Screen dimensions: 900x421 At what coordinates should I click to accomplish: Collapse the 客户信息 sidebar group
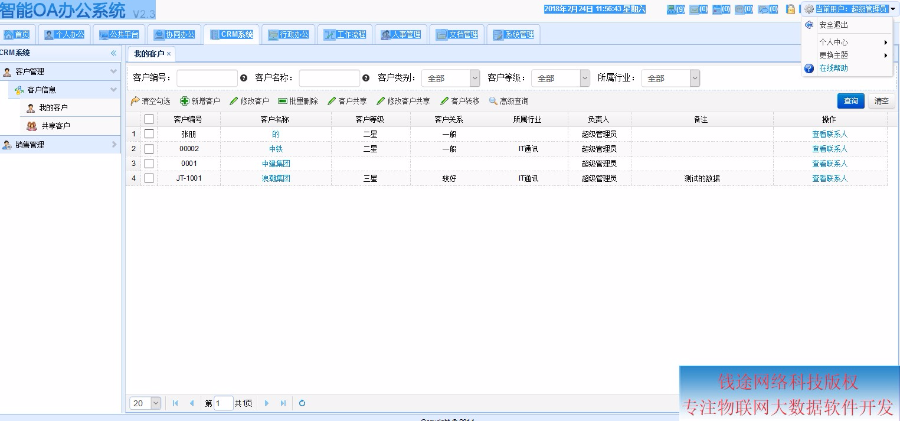click(114, 90)
